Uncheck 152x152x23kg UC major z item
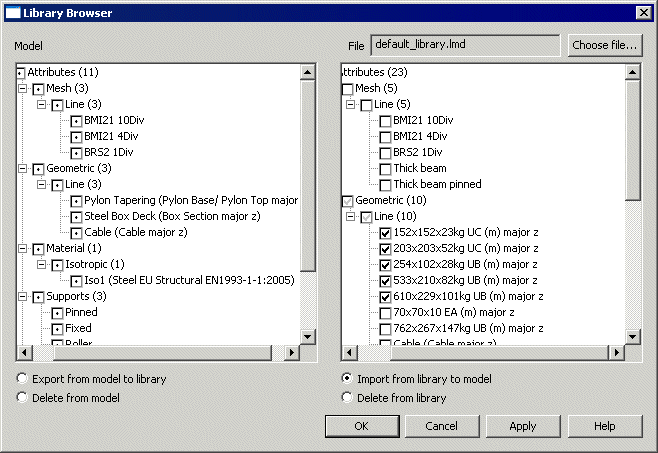The image size is (658, 453). click(385, 233)
